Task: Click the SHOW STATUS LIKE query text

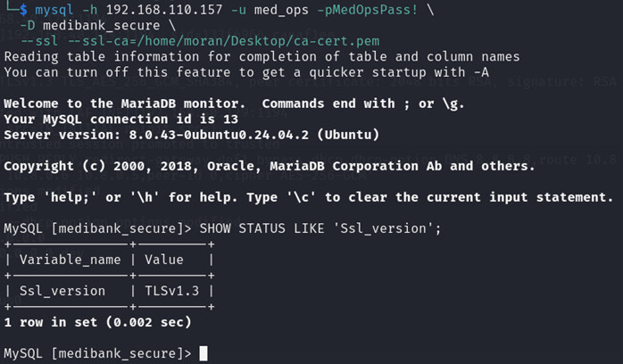Action: pos(320,227)
